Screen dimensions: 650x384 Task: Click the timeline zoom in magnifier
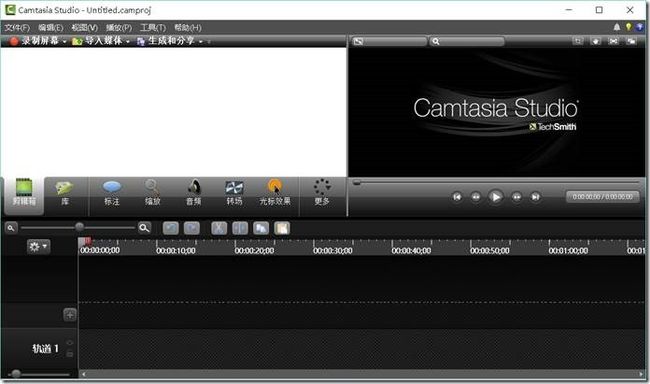pos(144,228)
